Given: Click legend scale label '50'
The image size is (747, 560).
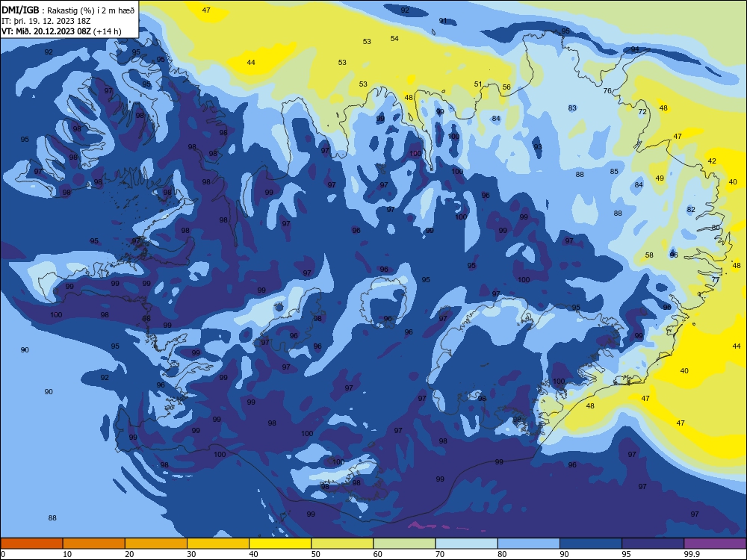Looking at the screenshot, I should pyautogui.click(x=316, y=554).
